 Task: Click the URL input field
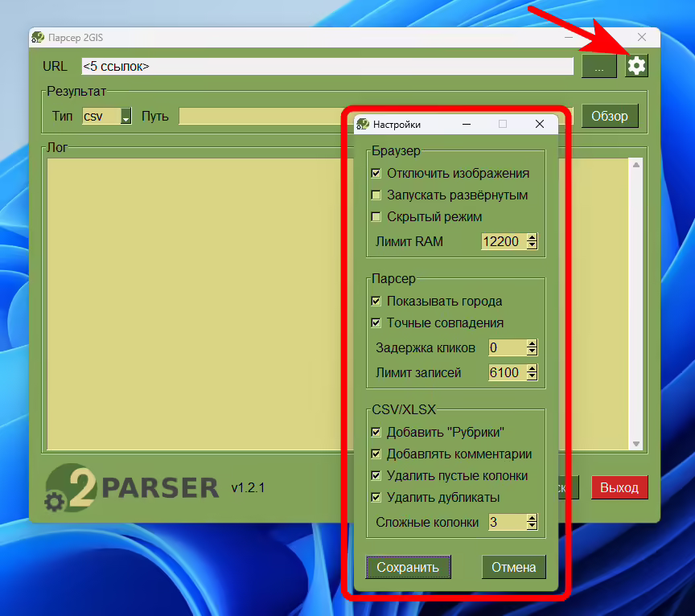coord(327,67)
